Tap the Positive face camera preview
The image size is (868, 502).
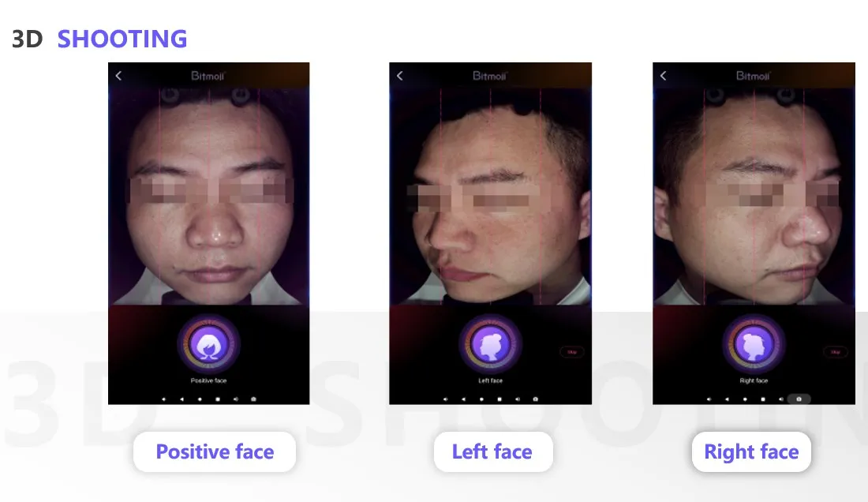click(x=208, y=197)
